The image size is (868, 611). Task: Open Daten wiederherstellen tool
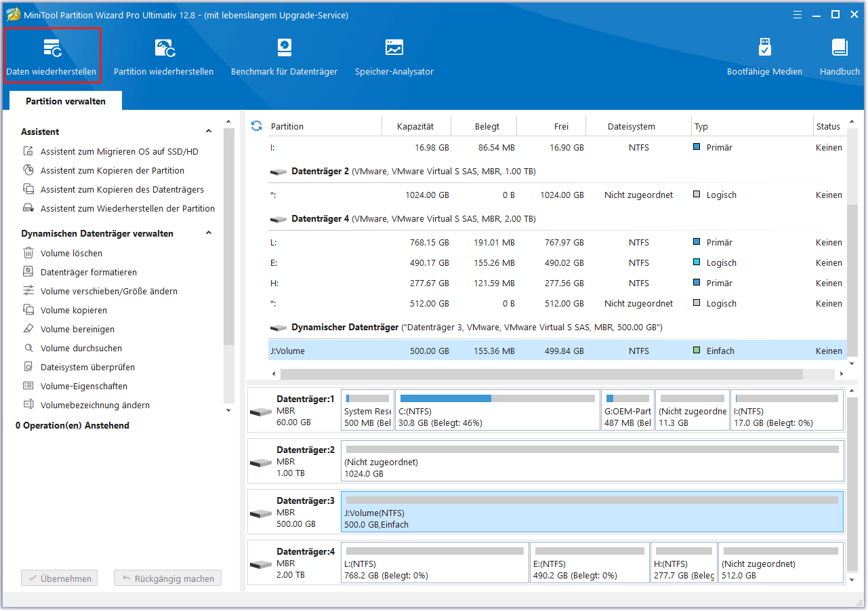pyautogui.click(x=51, y=56)
